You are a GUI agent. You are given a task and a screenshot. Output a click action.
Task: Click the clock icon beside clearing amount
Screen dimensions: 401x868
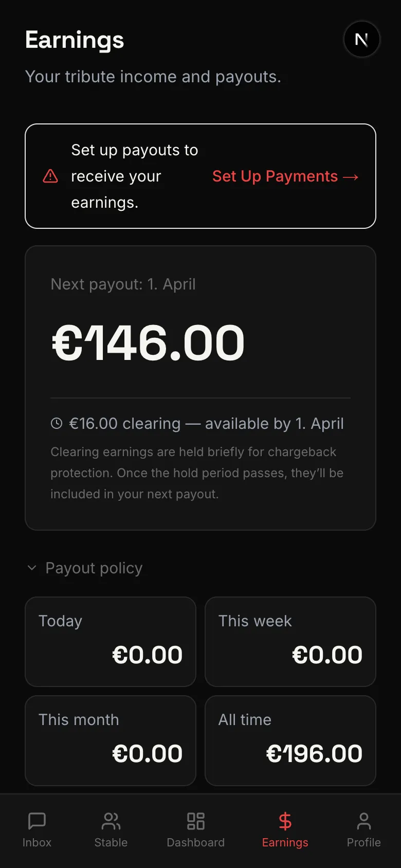[x=56, y=423]
